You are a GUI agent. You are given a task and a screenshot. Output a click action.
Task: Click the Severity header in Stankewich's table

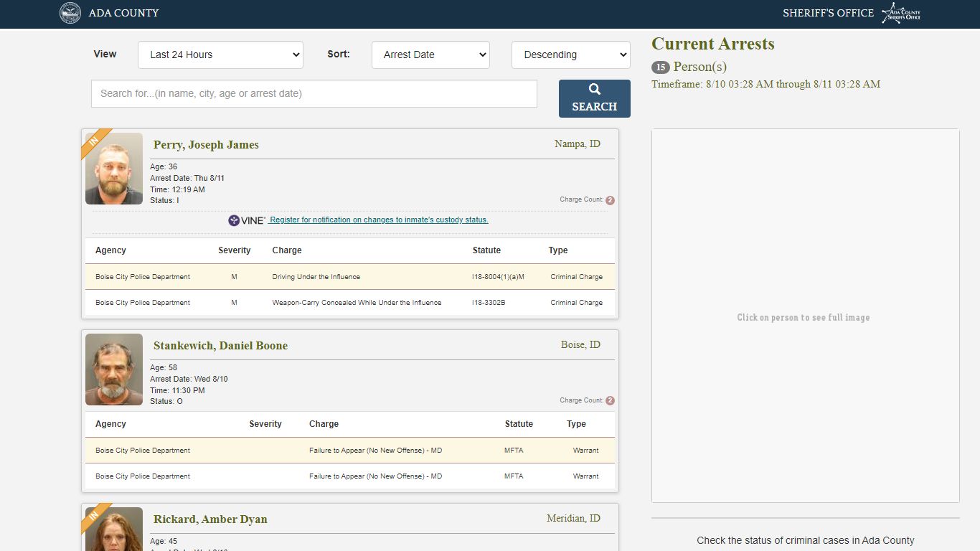(265, 424)
